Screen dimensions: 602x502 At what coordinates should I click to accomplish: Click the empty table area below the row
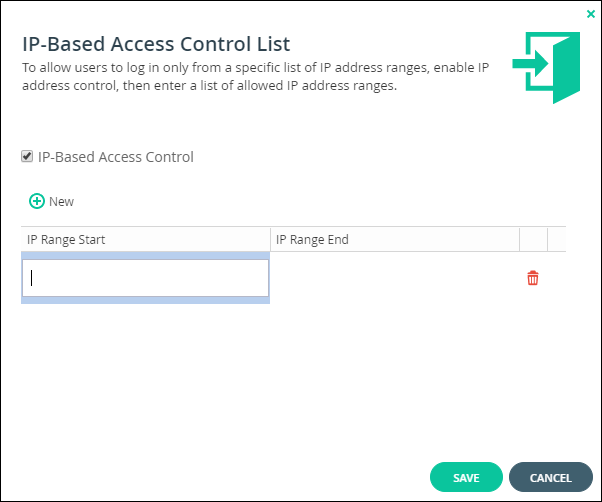(293, 380)
